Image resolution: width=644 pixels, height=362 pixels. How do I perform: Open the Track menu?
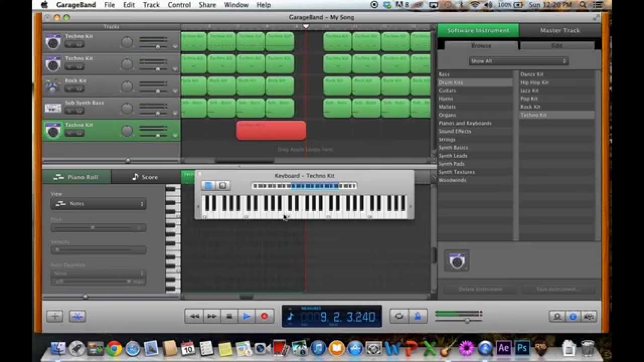pos(151,5)
